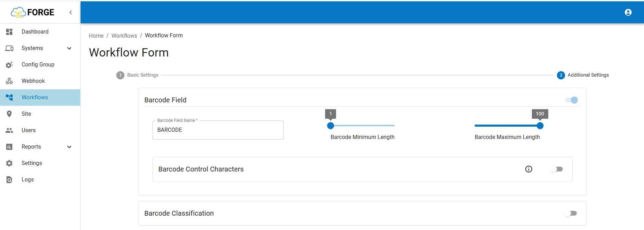Open Settings from the sidebar

[32, 163]
